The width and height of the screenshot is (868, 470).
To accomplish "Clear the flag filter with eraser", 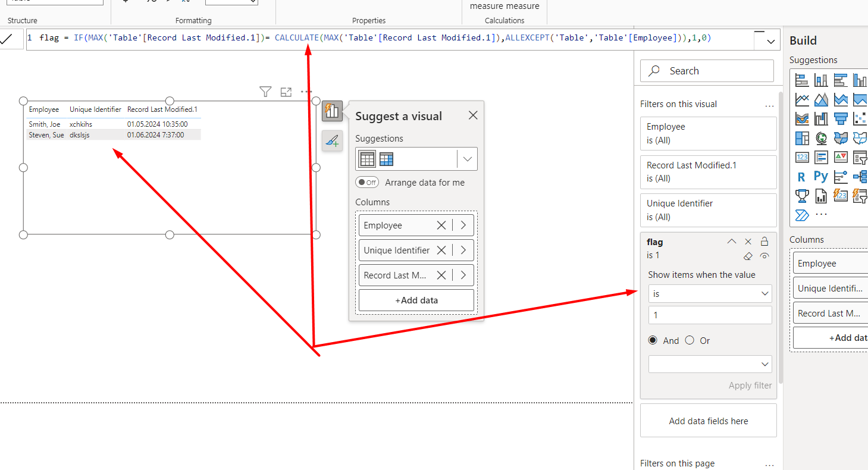I will click(748, 256).
